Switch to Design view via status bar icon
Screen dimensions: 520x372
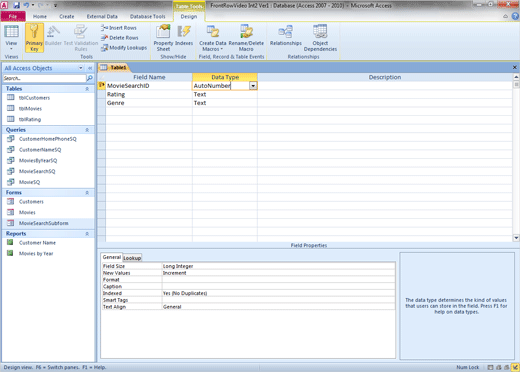(x=515, y=367)
